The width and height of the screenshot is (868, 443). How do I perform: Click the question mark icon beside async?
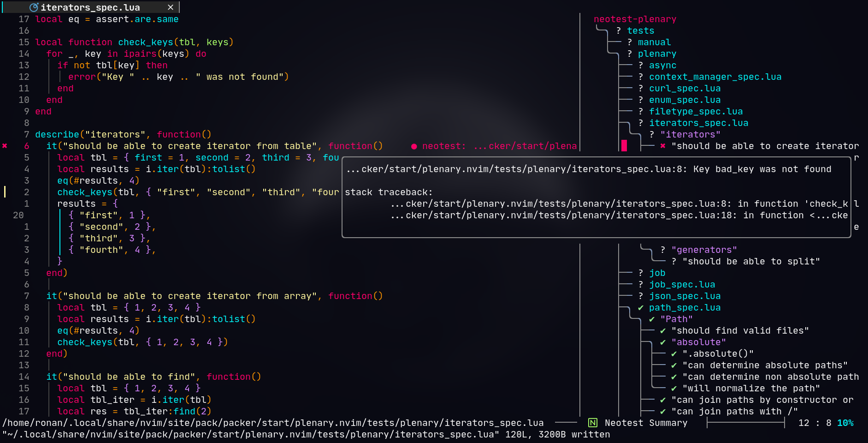click(x=641, y=65)
